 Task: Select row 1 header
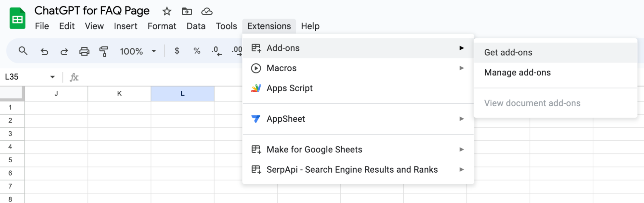tap(12, 107)
